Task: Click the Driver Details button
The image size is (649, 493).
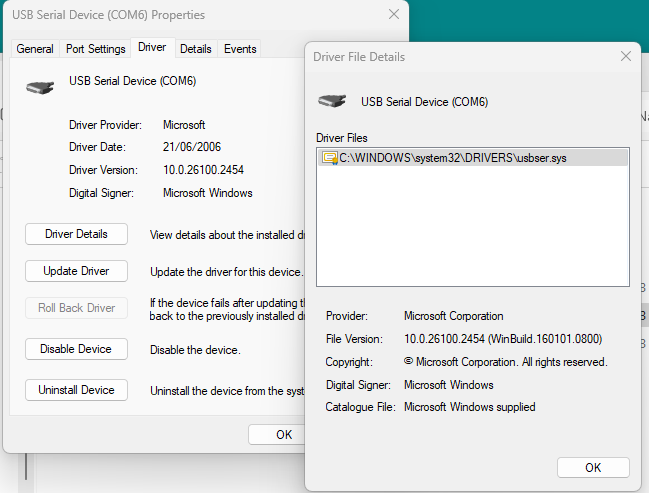Action: tap(76, 234)
